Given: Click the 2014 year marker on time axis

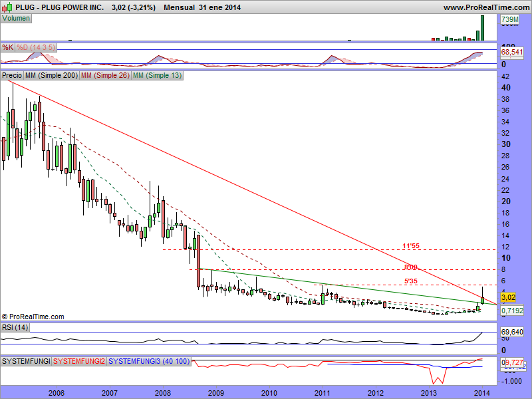Looking at the screenshot, I should (482, 393).
